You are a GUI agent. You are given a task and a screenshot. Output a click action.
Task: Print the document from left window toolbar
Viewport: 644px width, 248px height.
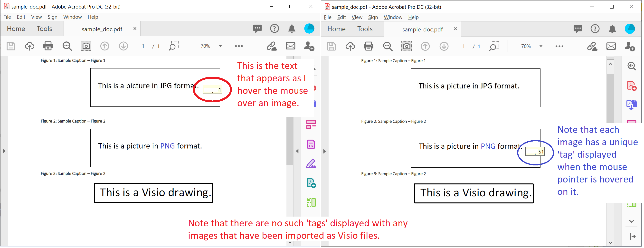point(48,46)
